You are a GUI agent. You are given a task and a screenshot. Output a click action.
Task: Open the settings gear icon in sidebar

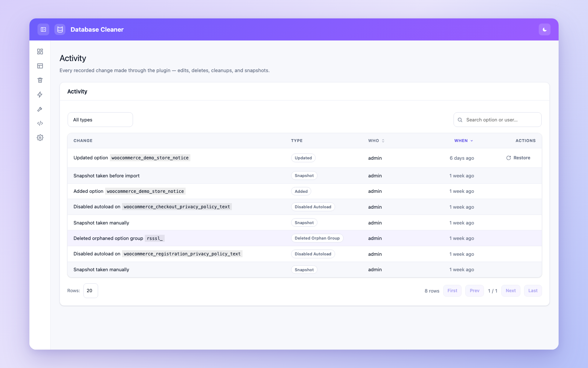pos(40,138)
